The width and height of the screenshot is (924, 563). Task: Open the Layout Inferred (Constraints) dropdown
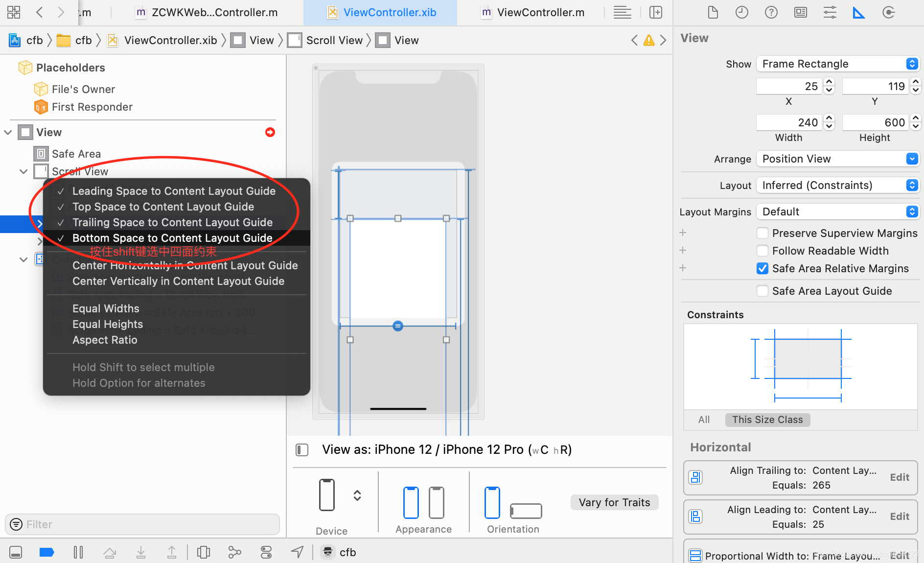coord(838,185)
